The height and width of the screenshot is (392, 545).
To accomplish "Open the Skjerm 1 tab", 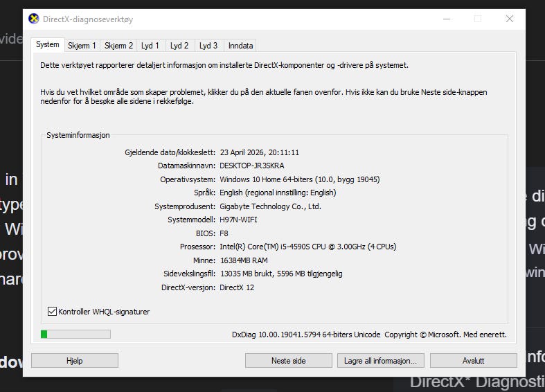I will 82,46.
